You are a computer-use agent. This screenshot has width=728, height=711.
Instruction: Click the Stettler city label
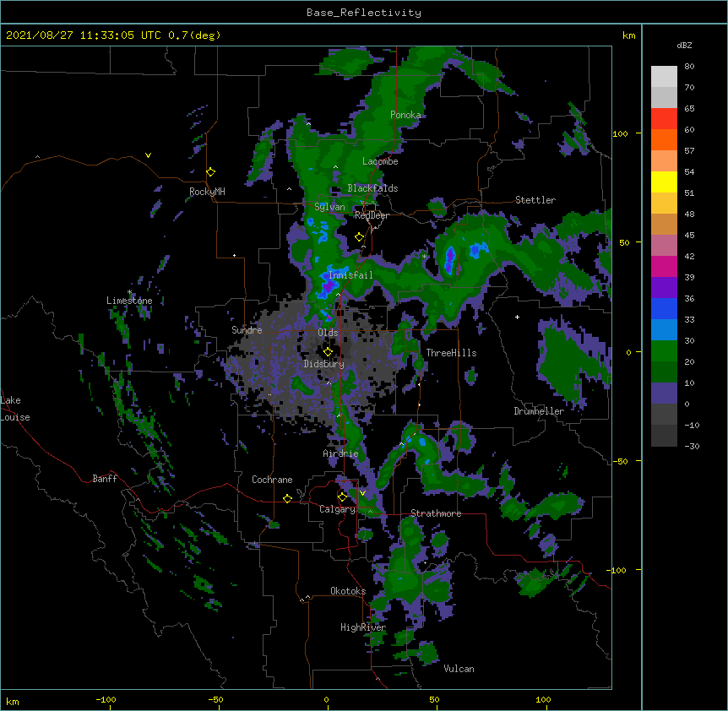point(535,200)
